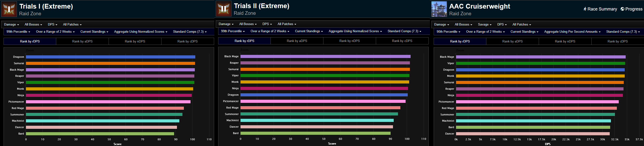Click the Black Mage bar in Trials II chart
The image size is (644, 146).
[x=325, y=57]
